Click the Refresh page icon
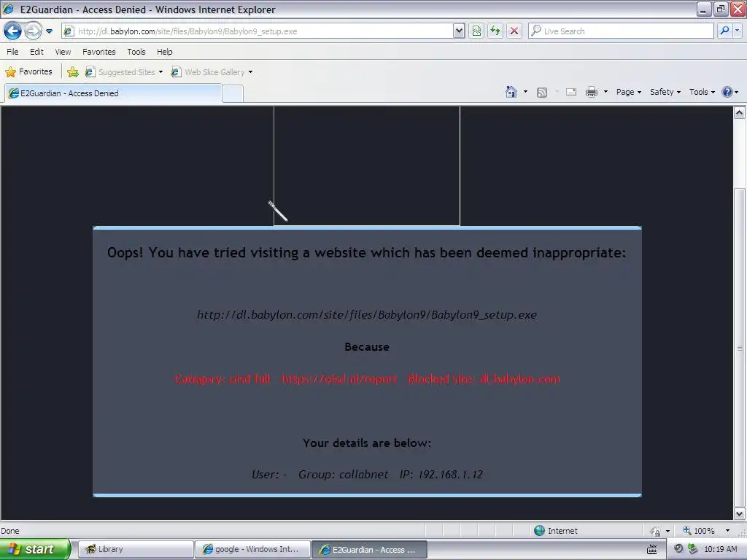This screenshot has width=747, height=560. pos(495,31)
